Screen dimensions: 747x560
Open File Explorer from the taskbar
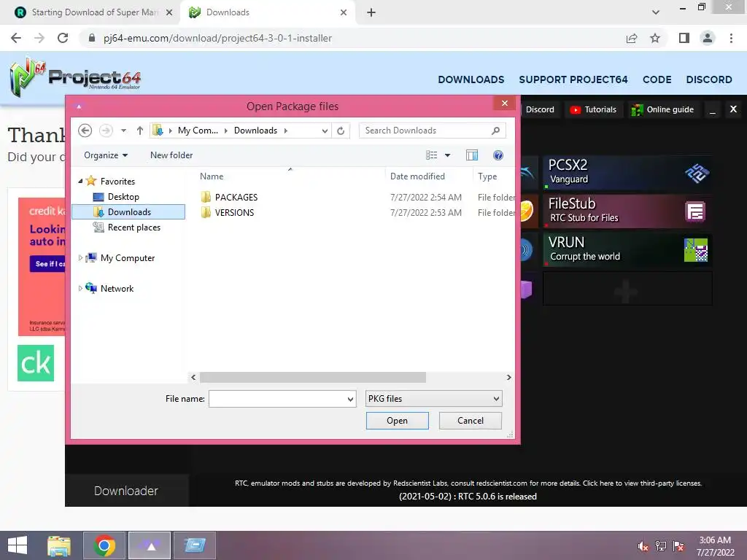coord(59,545)
